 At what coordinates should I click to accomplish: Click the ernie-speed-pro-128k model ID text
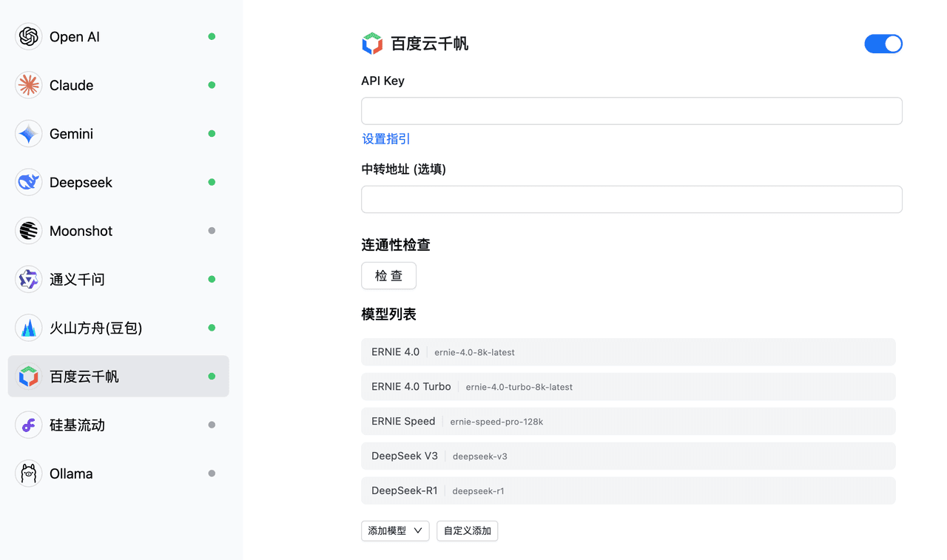(x=496, y=422)
